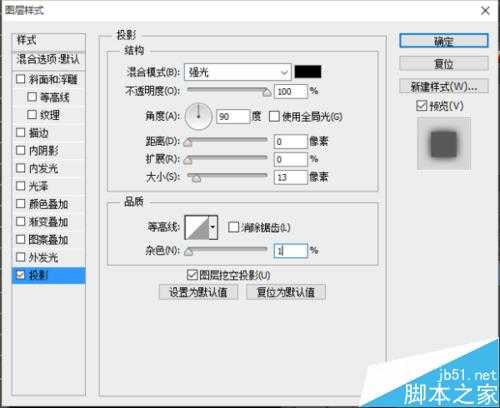
Task: Select the 描边 row label
Action: pyautogui.click(x=39, y=133)
